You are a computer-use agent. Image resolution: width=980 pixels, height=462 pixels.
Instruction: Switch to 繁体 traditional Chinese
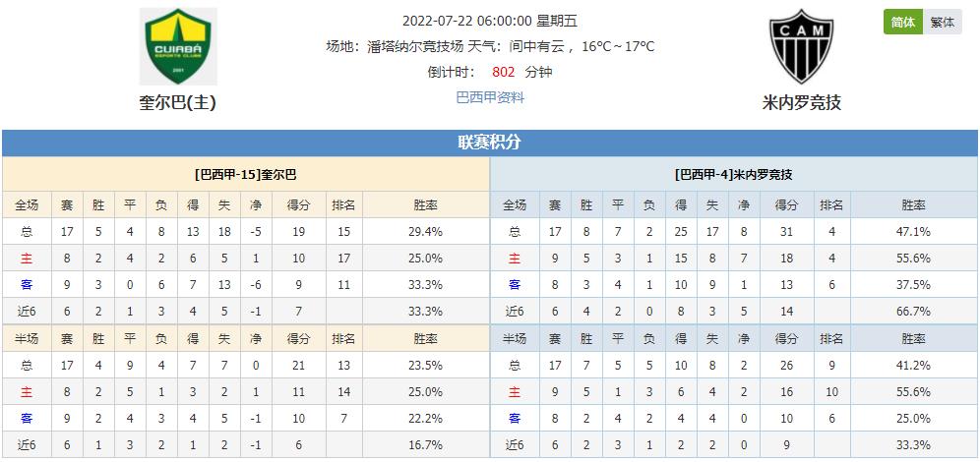click(942, 22)
